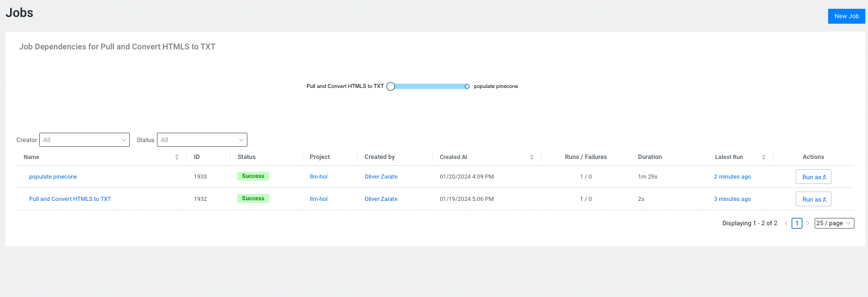The width and height of the screenshot is (868, 297).
Task: Open llm-hol project for Pull and Convert row
Action: coord(318,199)
